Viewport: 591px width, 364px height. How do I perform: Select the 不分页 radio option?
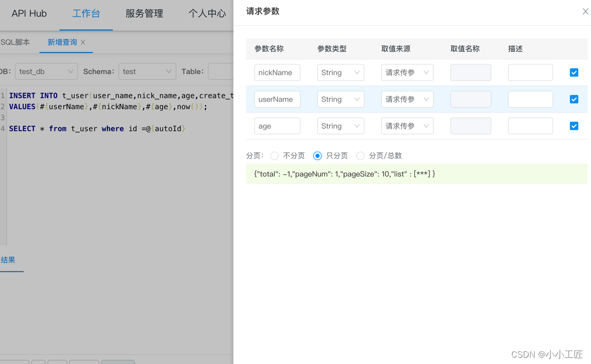(274, 156)
